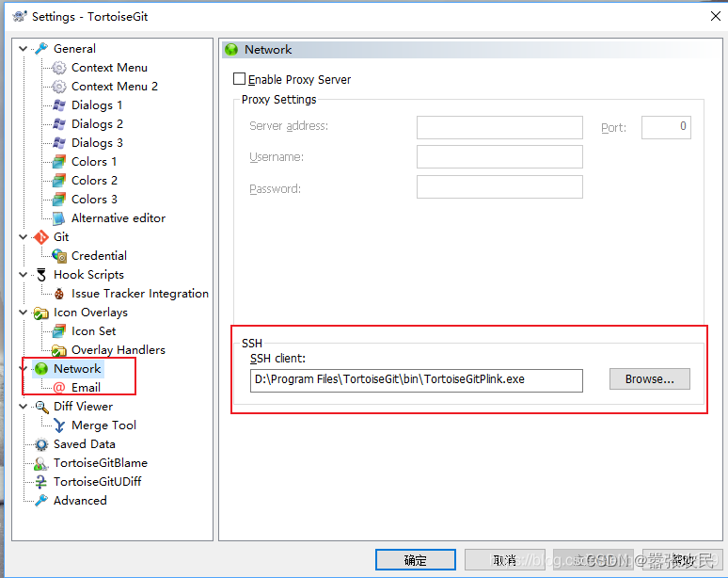Collapse the Network tree node
Image resolution: width=728 pixels, height=578 pixels.
[23, 369]
